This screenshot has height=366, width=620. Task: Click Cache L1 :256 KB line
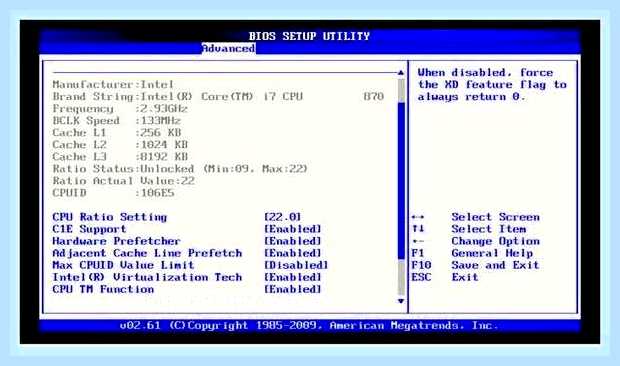[x=117, y=133]
